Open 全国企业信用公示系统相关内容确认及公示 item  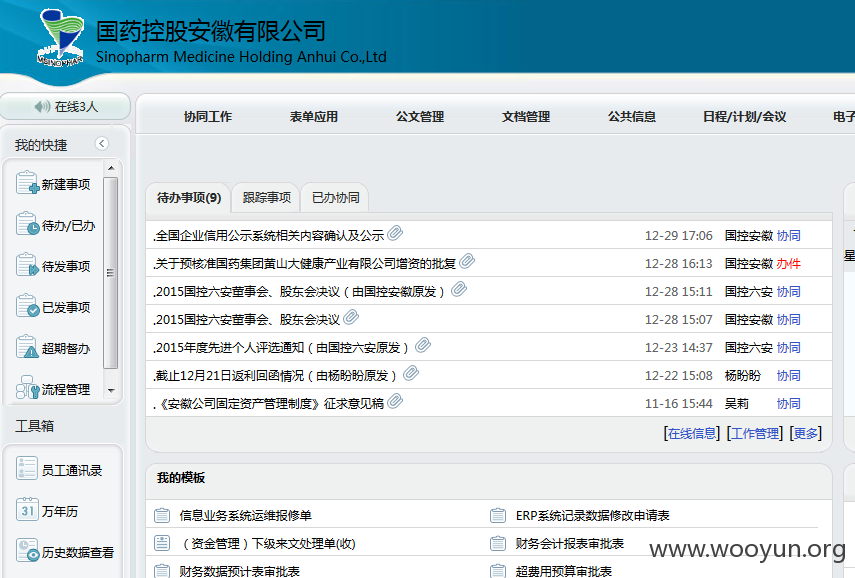pos(269,236)
